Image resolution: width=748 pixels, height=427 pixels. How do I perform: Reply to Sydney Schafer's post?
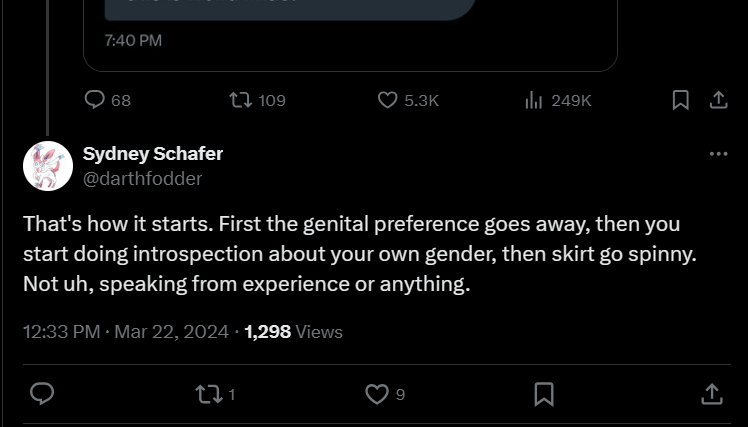42,394
